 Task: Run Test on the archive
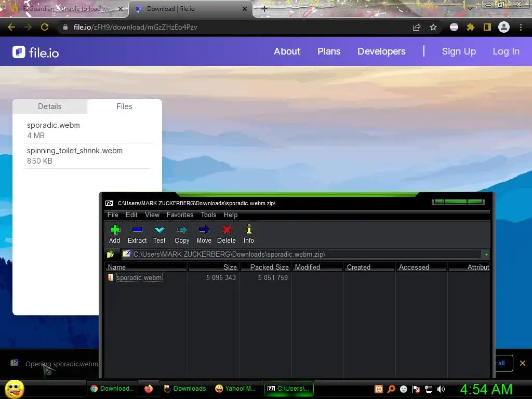pos(159,234)
